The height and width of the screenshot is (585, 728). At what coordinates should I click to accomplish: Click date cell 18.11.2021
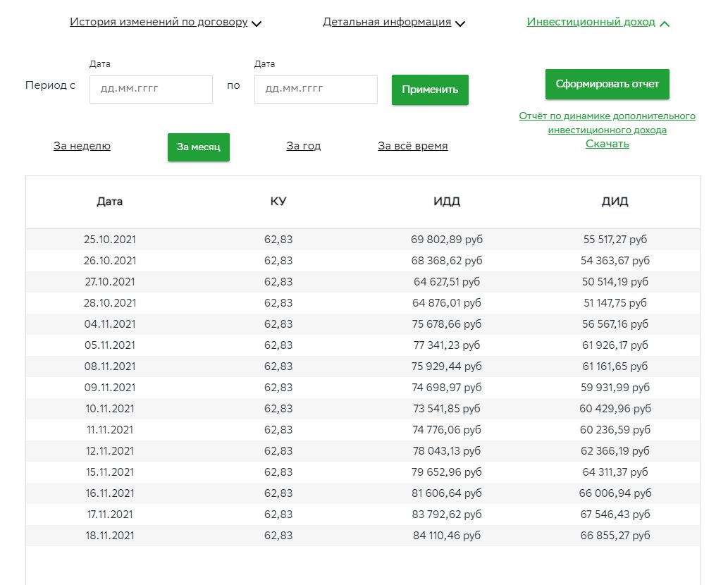[109, 536]
